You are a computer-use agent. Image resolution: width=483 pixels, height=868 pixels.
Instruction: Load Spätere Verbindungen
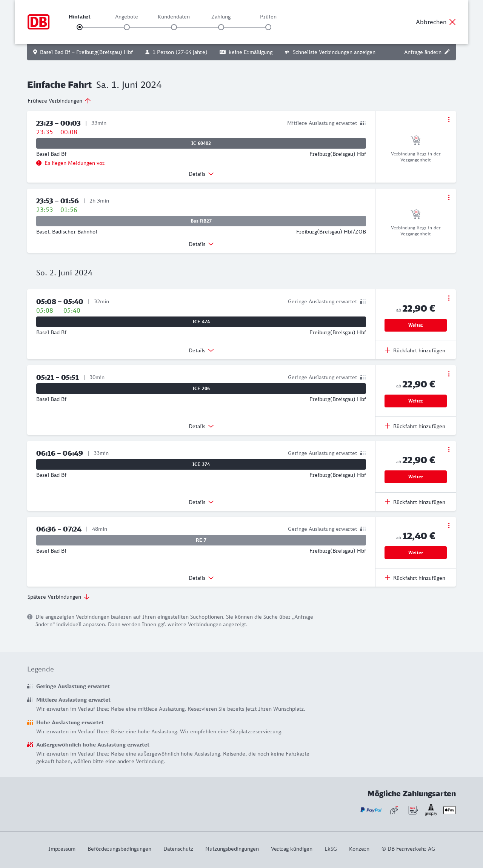pos(58,597)
